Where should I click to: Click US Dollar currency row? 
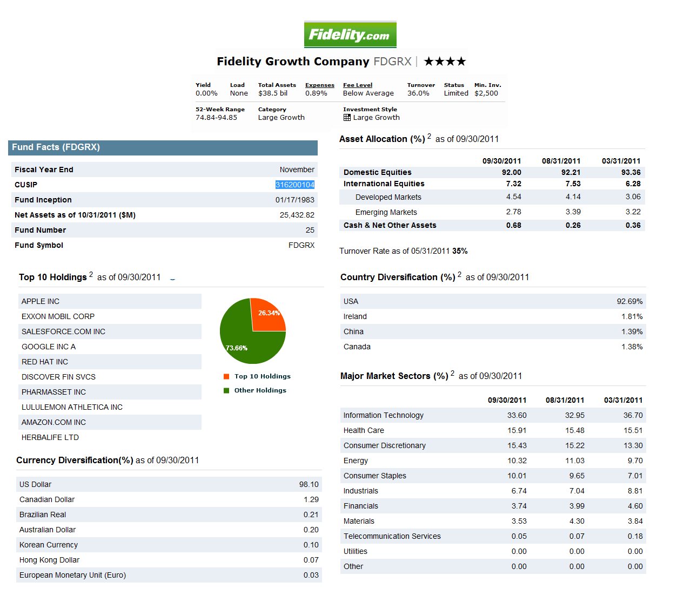(x=169, y=484)
